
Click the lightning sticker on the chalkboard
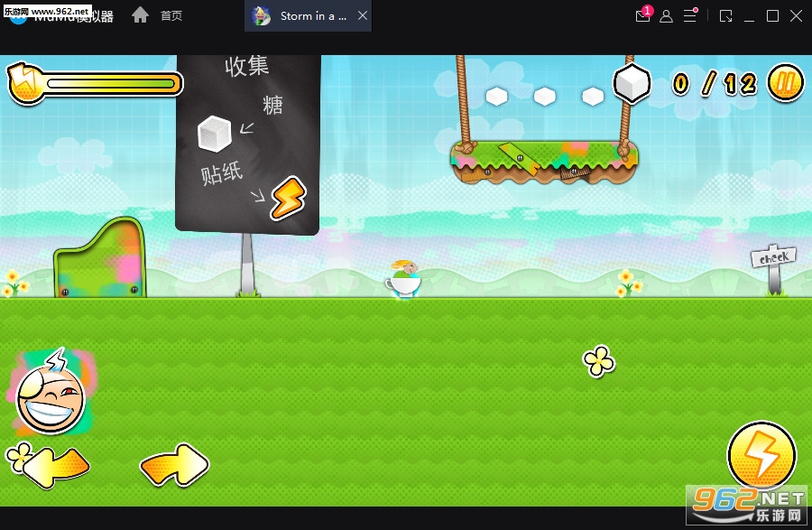coord(289,198)
